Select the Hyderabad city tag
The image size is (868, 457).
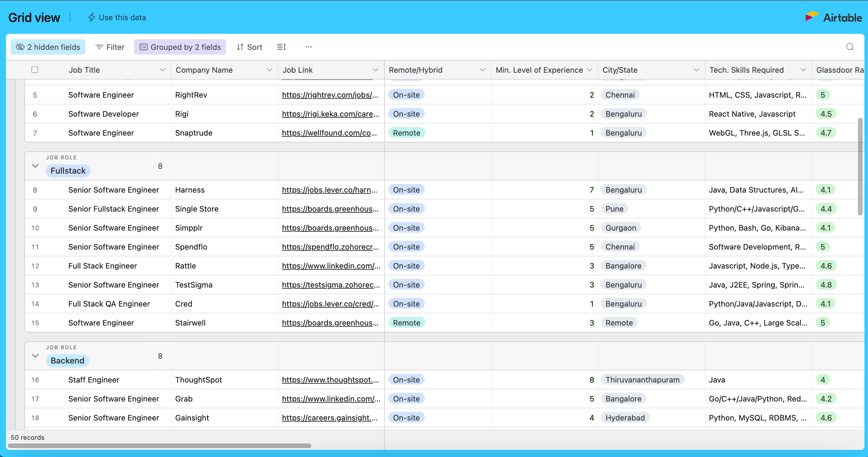pos(625,418)
